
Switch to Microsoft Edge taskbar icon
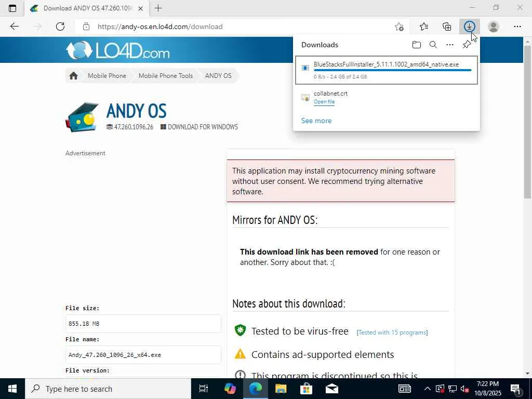256,389
